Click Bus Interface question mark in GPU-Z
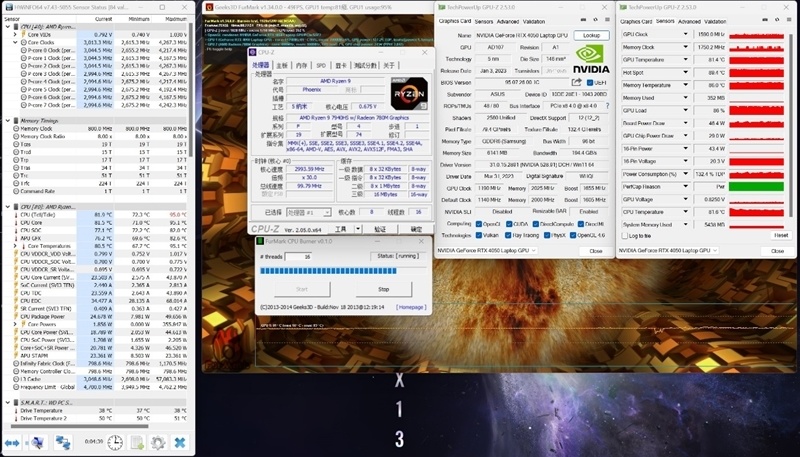 point(607,106)
